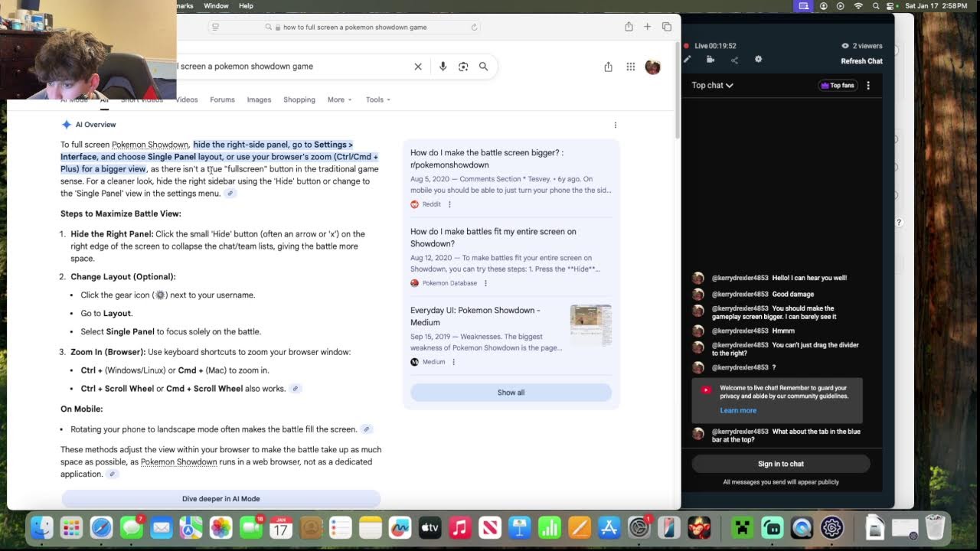Open Reddit 'make the battle screen bigger' result
980x551 pixels.
[487, 158]
